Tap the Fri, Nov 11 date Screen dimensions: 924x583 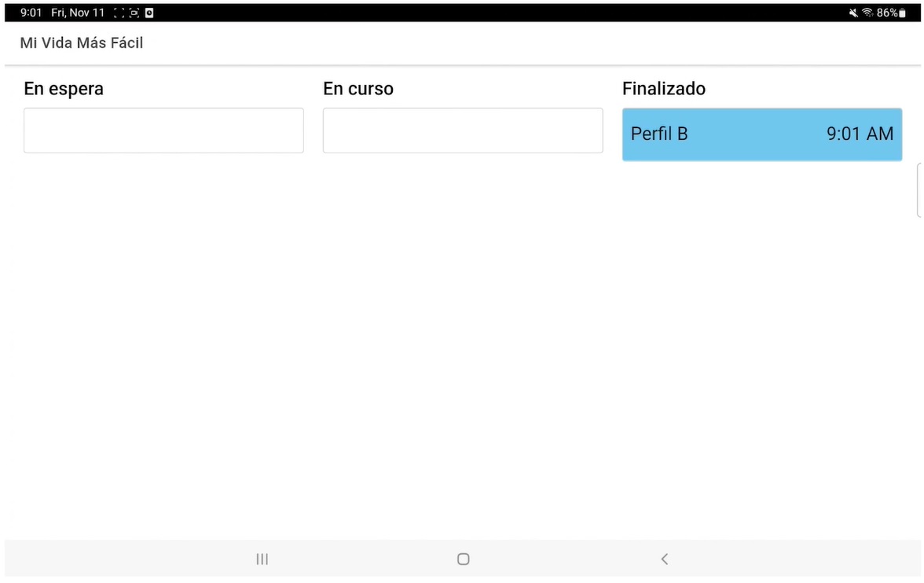78,13
